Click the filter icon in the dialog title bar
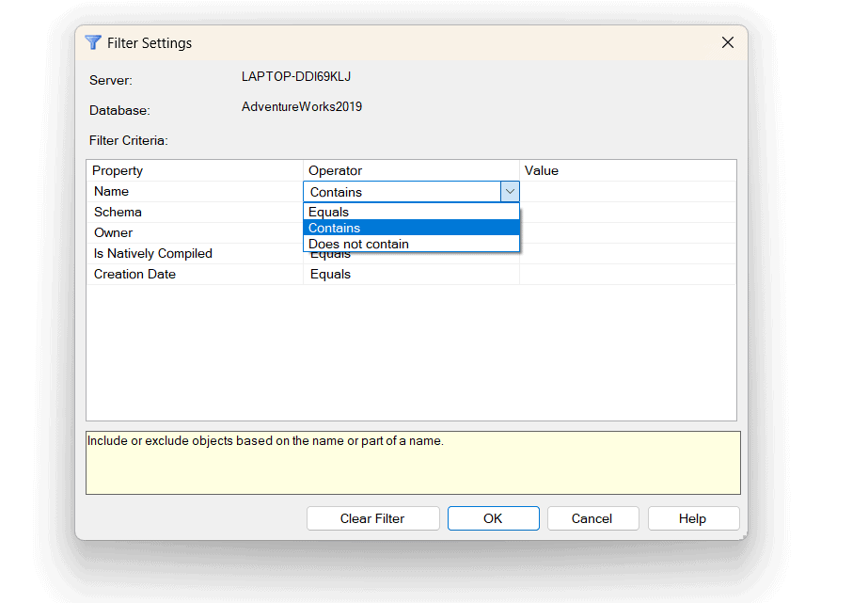This screenshot has height=603, width=868. click(x=92, y=42)
